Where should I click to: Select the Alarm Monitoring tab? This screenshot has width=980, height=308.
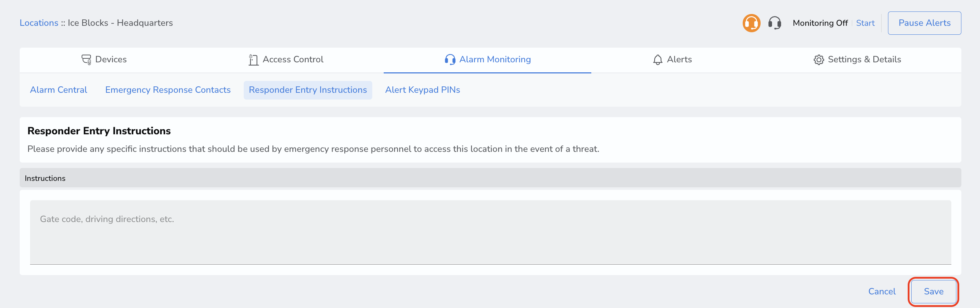(487, 60)
